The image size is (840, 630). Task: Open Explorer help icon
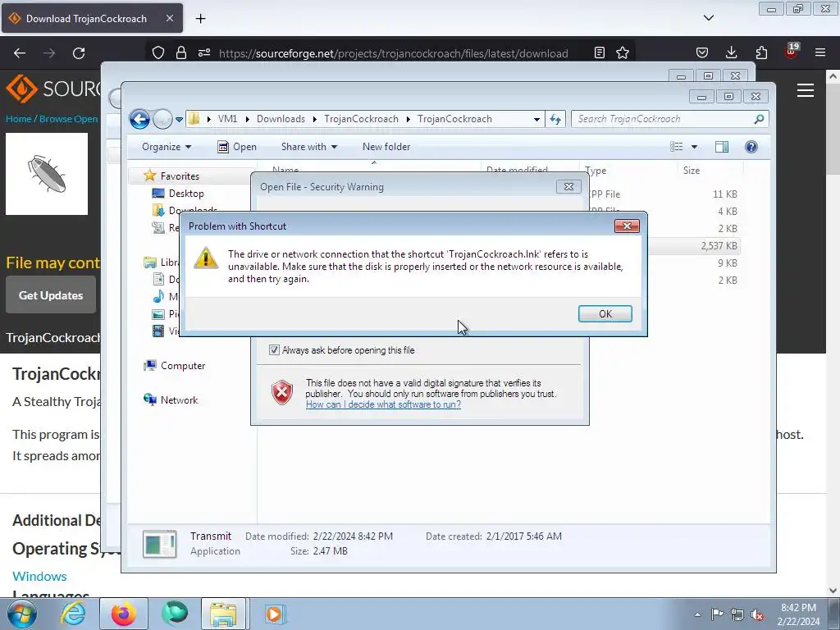(751, 147)
